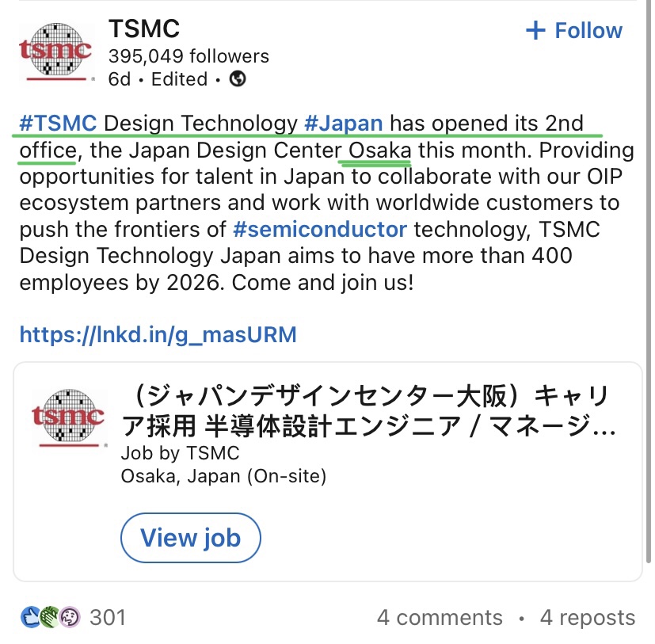The image size is (655, 644).
Task: Click the globe public visibility icon
Action: (x=238, y=78)
